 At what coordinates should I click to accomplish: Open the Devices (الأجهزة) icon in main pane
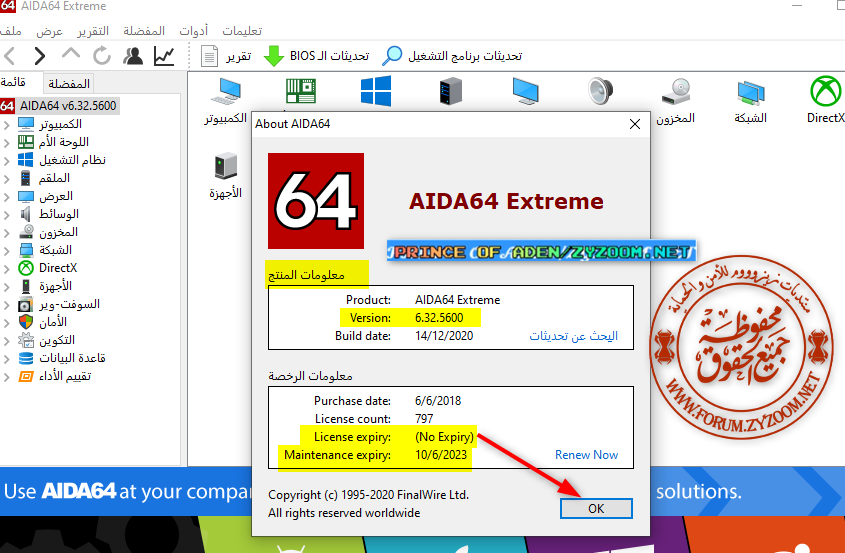[x=226, y=176]
